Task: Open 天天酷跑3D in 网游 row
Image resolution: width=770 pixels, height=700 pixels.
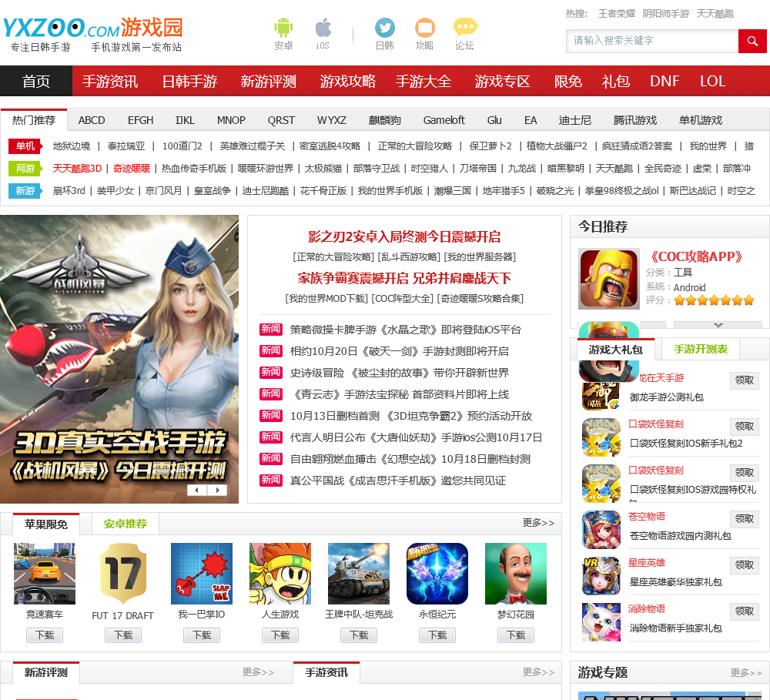Action: tap(77, 169)
